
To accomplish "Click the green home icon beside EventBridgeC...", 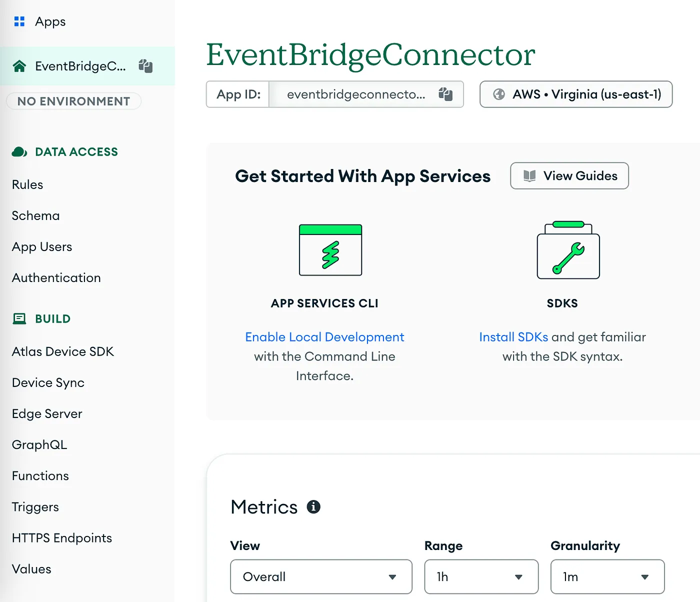I will pos(19,66).
